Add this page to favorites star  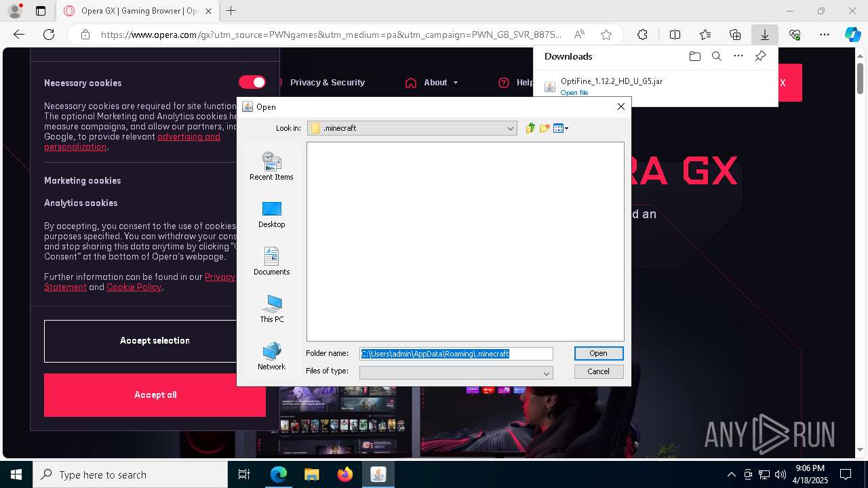(606, 35)
